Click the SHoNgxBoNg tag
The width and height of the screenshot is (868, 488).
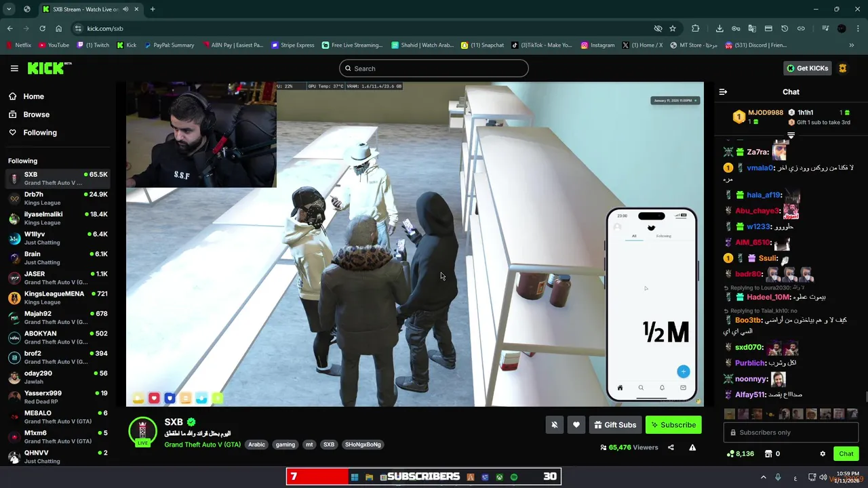tap(363, 445)
